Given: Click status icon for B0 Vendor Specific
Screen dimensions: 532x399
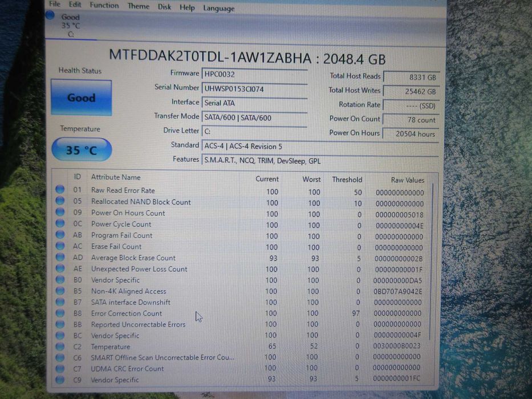Looking at the screenshot, I should click(60, 279).
